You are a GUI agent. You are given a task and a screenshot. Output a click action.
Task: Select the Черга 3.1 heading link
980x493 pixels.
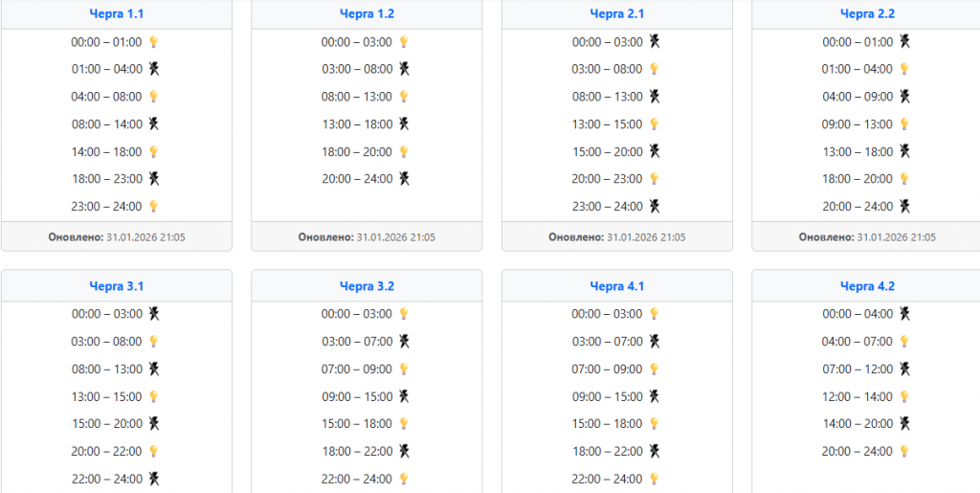[x=116, y=286]
